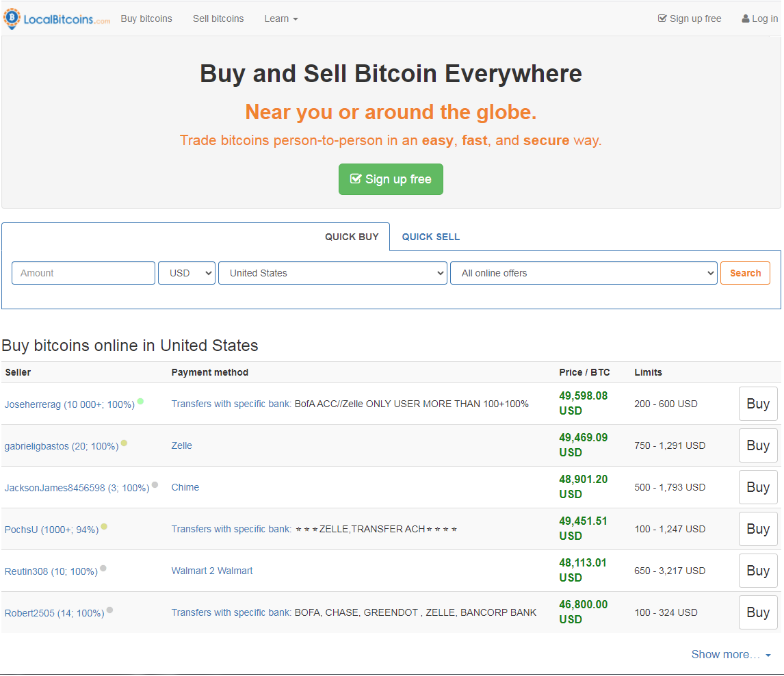Image resolution: width=784 pixels, height=676 pixels.
Task: Open seller PochsU's profile
Action: (51, 530)
